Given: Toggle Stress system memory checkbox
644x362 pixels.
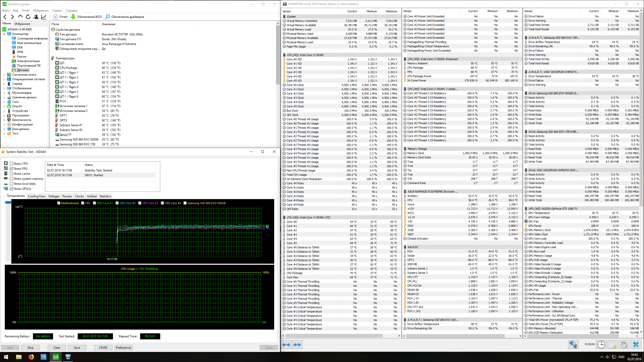Looking at the screenshot, I should pyautogui.click(x=12, y=179).
